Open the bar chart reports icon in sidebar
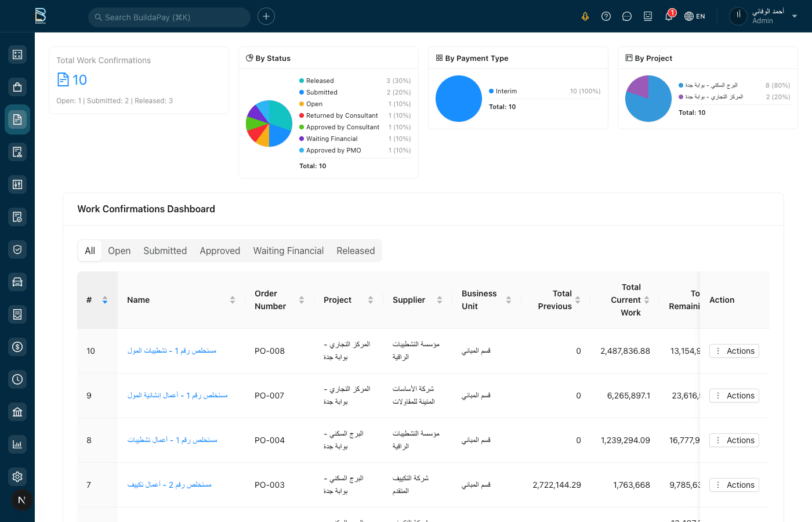This screenshot has width=812, height=522. point(17,444)
